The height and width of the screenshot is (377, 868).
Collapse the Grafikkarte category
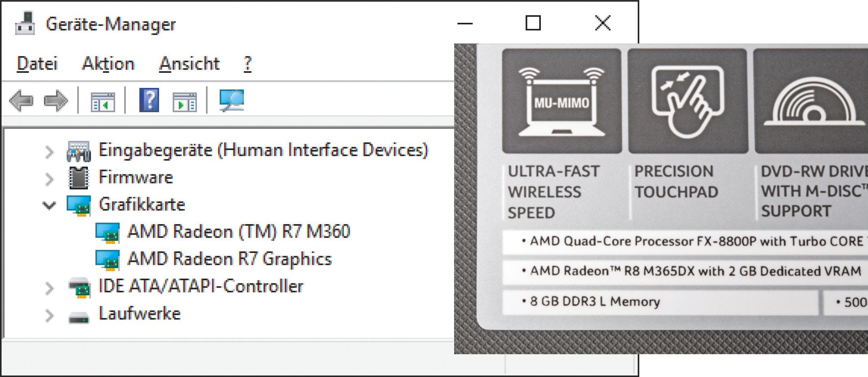pos(49,206)
